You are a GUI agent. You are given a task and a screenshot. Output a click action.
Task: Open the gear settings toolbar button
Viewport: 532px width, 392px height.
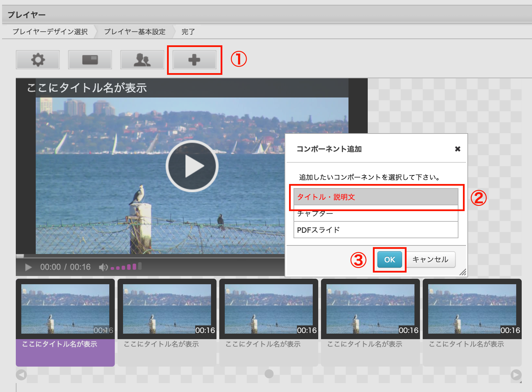(38, 60)
